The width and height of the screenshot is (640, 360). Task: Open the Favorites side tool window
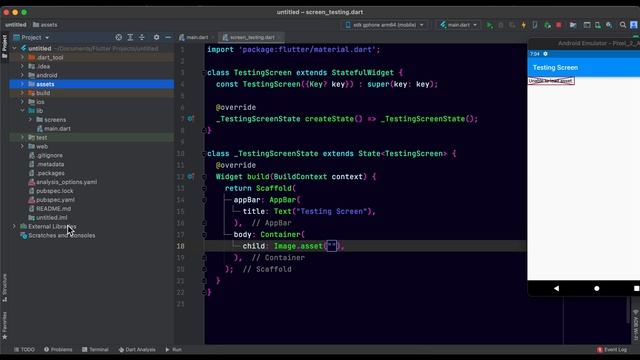click(x=4, y=325)
